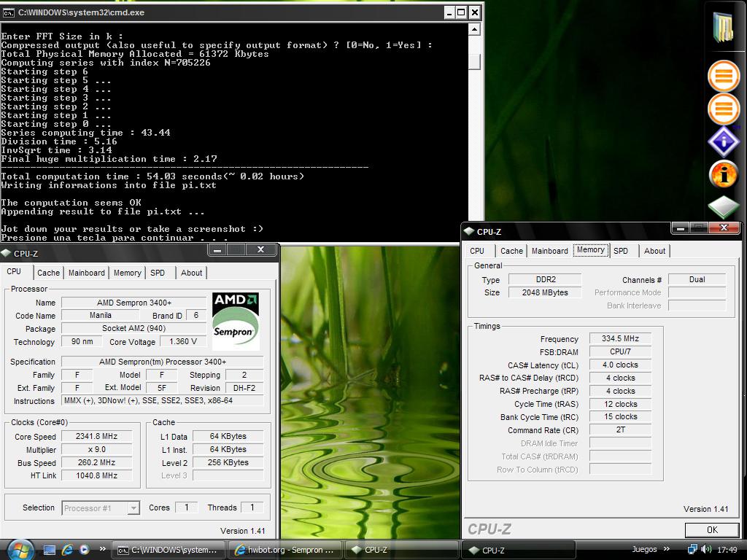Click the Bus Speed value 260.2 MHz

coord(97,462)
